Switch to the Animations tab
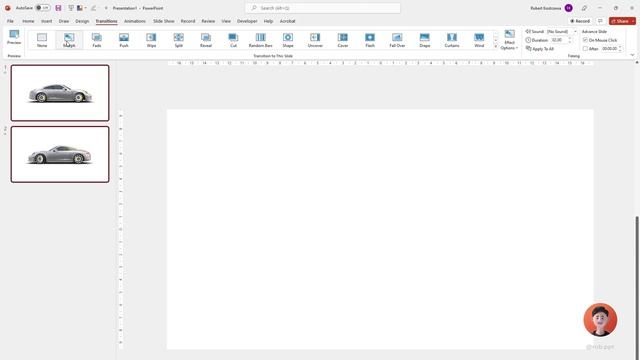640x360 pixels. [135, 21]
